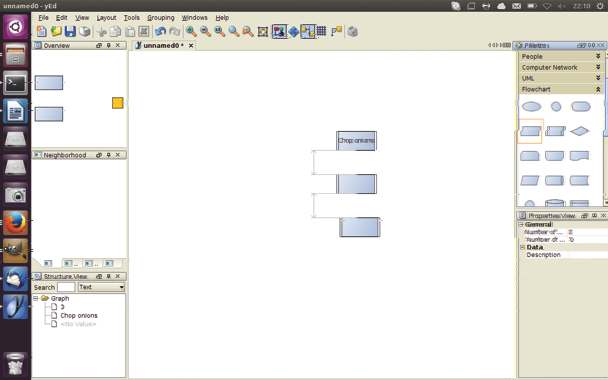Open Thunderbird from the dock

(16, 278)
